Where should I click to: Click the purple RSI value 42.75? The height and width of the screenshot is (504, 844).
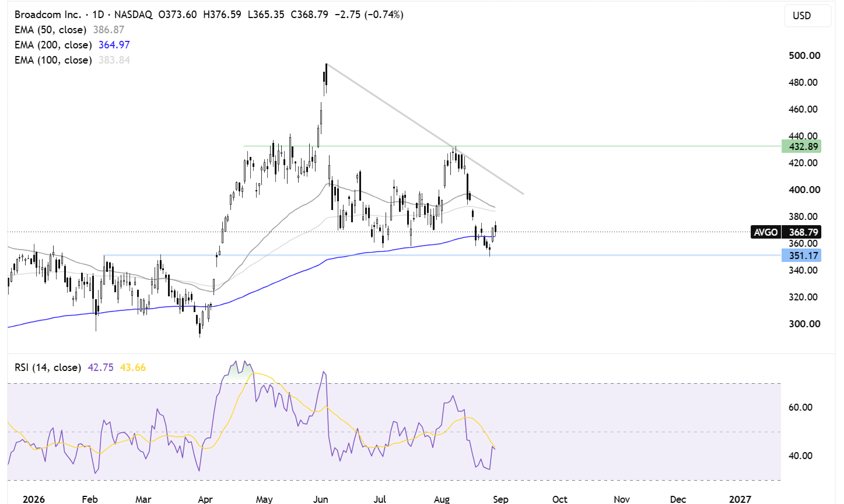100,367
